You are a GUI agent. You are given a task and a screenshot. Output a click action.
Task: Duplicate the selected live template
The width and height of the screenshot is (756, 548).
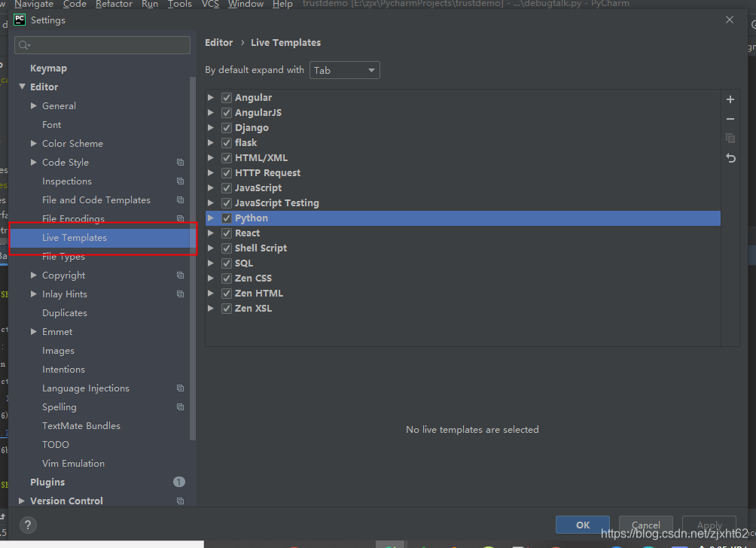coord(730,139)
